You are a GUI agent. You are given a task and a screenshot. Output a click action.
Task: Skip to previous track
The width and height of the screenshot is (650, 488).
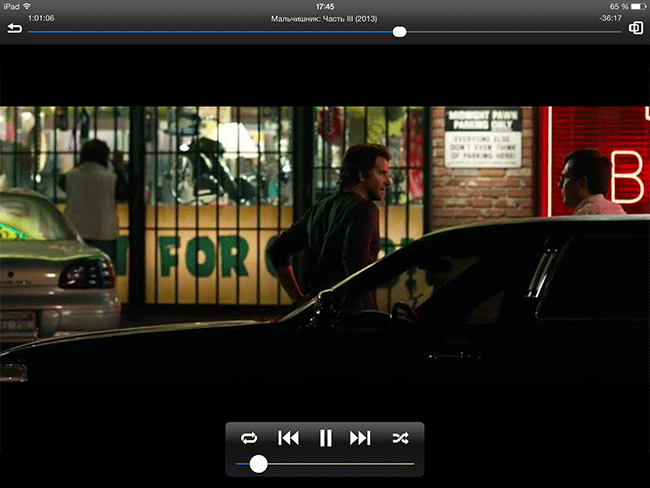point(289,438)
